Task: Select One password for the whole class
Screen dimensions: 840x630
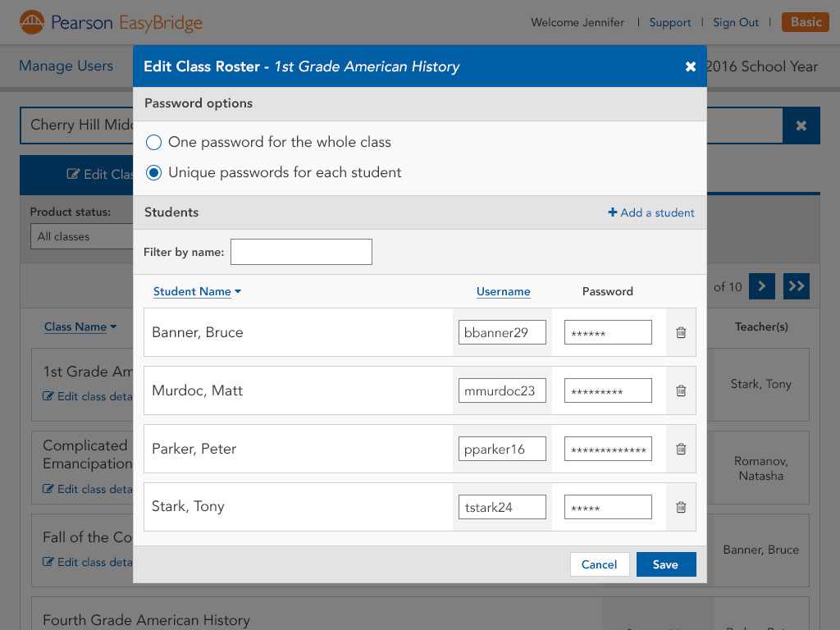Action: (153, 143)
